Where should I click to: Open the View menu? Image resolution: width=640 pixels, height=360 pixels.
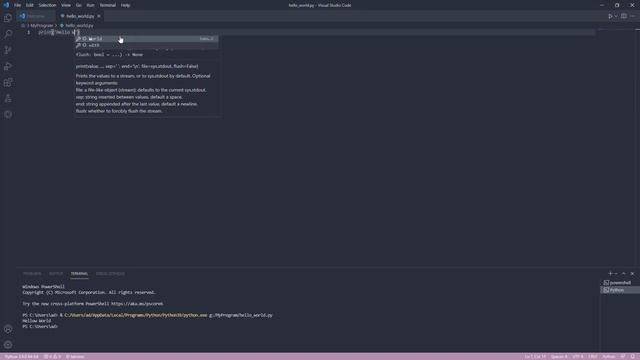click(66, 5)
